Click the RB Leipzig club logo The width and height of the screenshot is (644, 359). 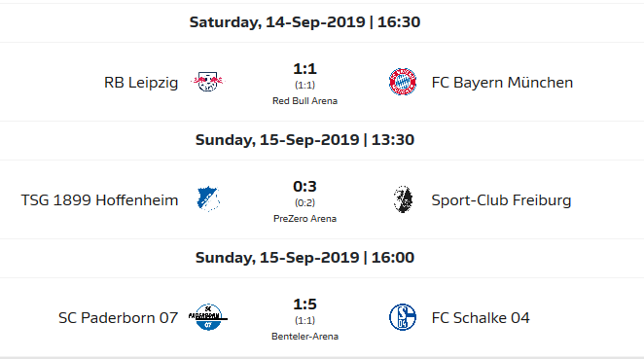point(208,82)
